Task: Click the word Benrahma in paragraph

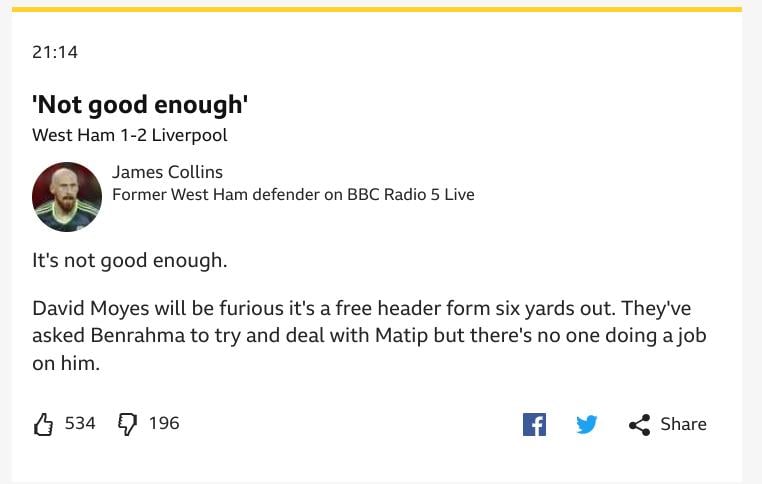Action: [x=138, y=335]
